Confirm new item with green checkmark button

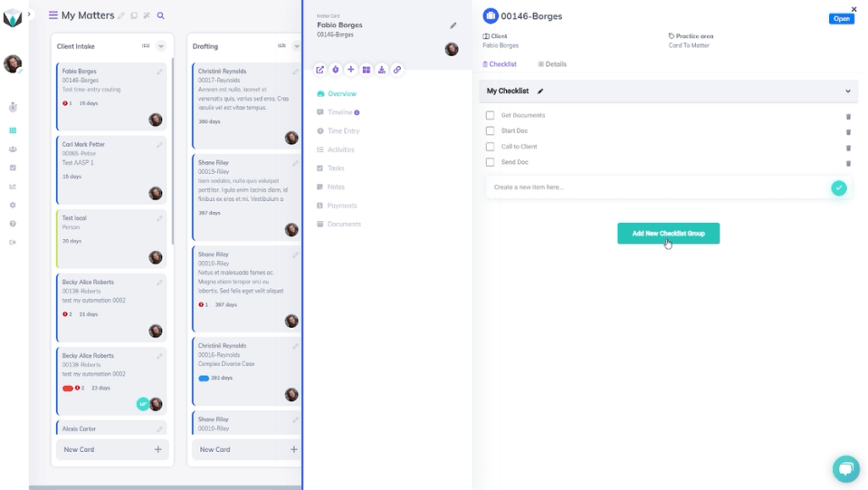pyautogui.click(x=838, y=188)
